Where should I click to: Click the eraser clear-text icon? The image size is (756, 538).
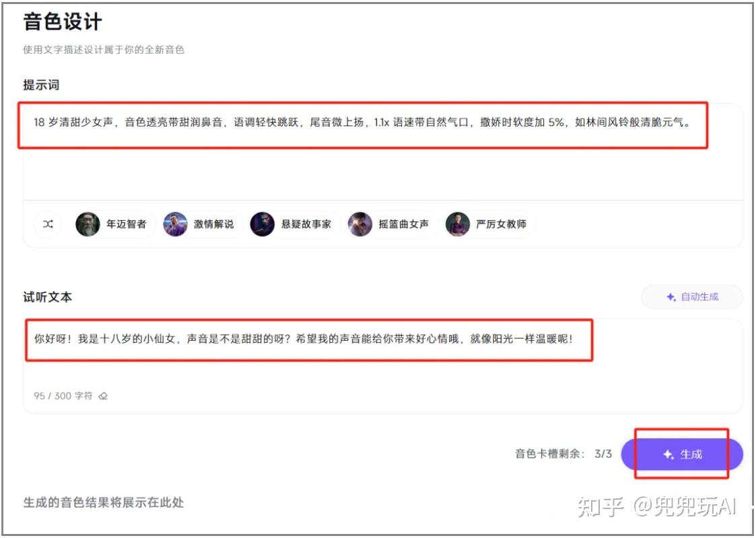pyautogui.click(x=103, y=396)
